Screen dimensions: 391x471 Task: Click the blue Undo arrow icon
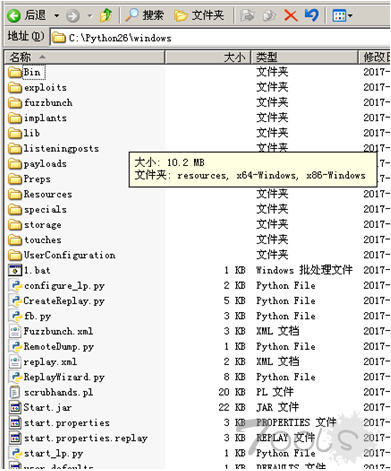(x=312, y=15)
